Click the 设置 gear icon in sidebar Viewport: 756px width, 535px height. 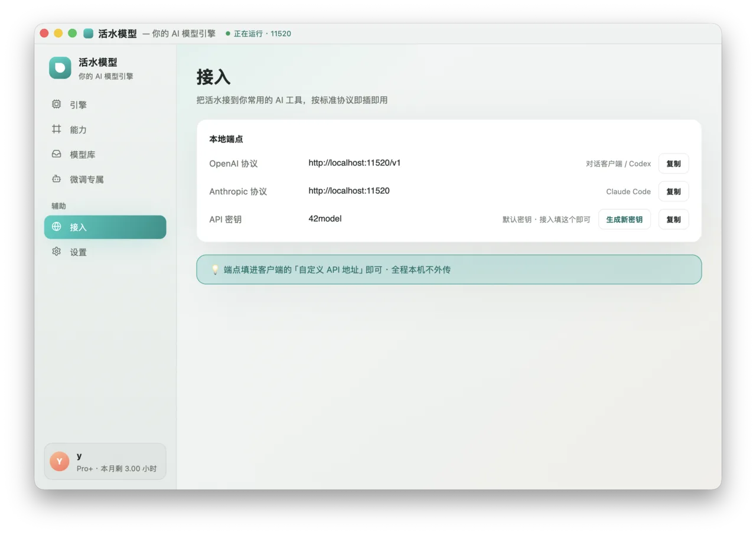click(56, 252)
